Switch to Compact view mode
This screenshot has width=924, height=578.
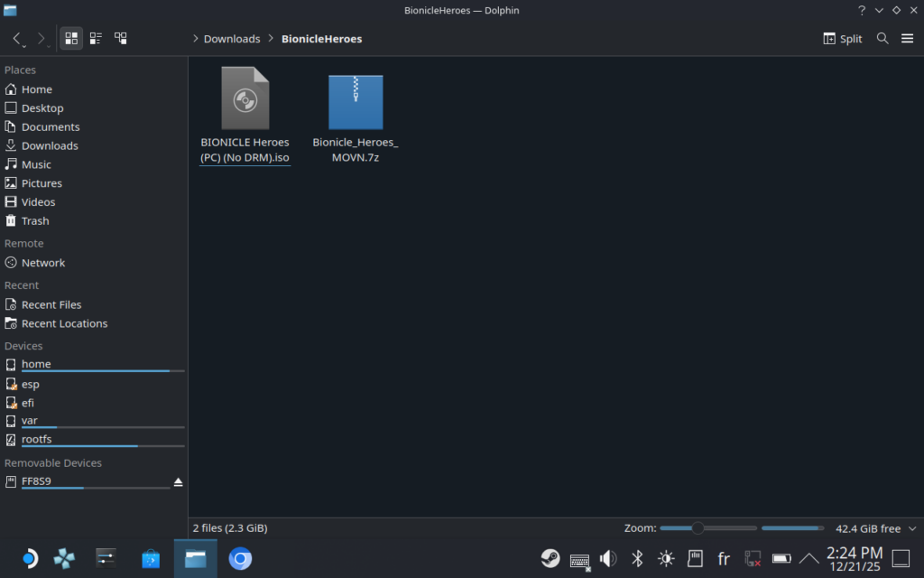(96, 39)
